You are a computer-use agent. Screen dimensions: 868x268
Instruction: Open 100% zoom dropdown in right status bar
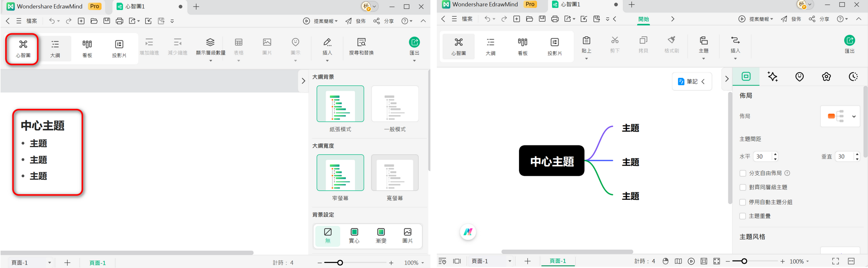(x=808, y=261)
